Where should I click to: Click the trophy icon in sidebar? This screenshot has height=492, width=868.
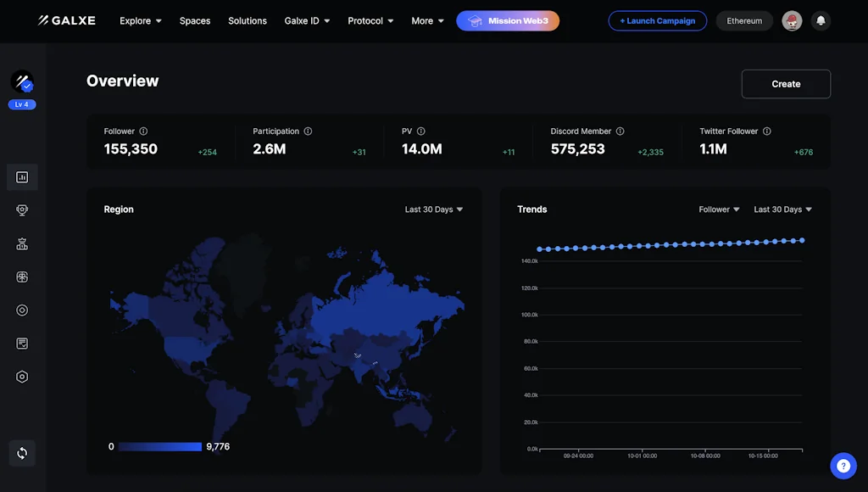pos(22,210)
